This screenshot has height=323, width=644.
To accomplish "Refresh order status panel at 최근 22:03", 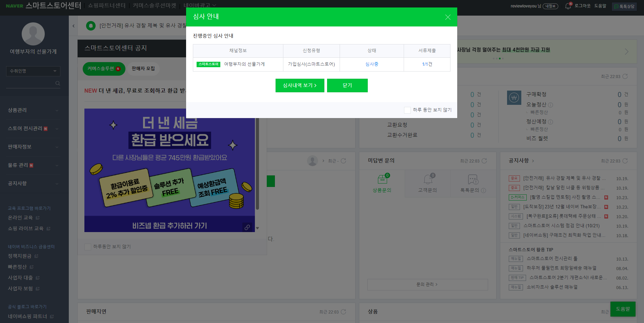I will click(x=625, y=77).
